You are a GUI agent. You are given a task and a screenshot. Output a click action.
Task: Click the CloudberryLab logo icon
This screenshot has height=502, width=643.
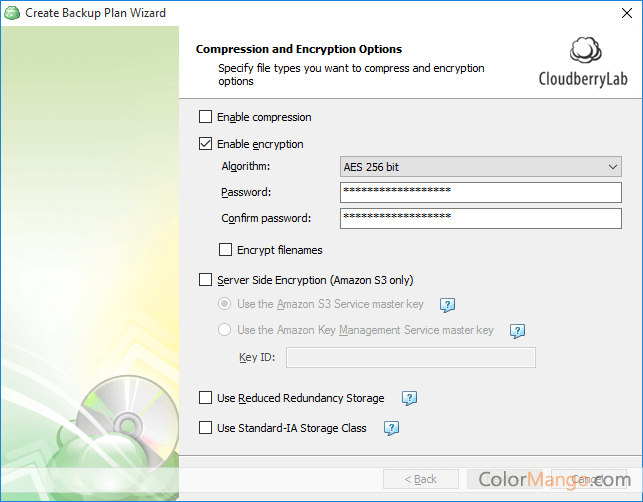coord(584,51)
